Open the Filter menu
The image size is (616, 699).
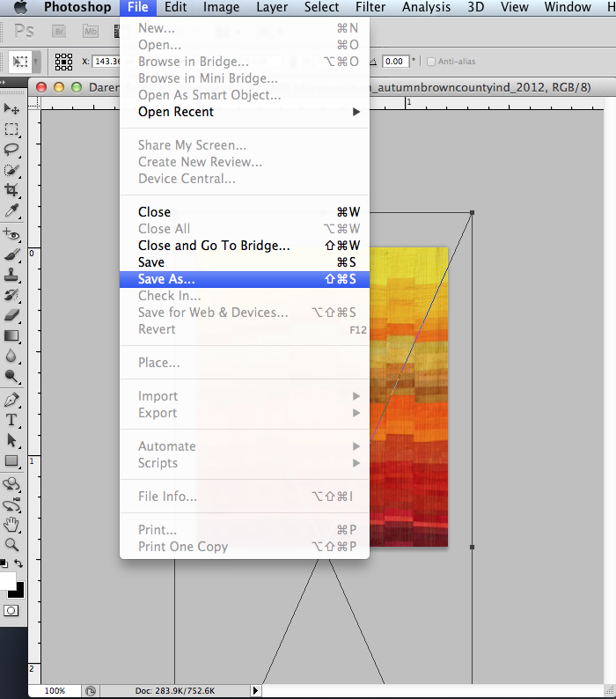point(370,7)
